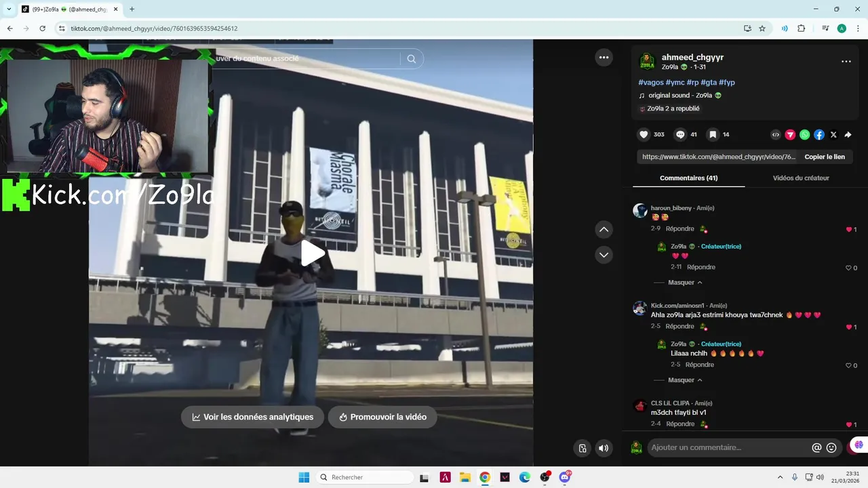Open Chrome profile avatar menu
This screenshot has height=488, width=868.
842,28
